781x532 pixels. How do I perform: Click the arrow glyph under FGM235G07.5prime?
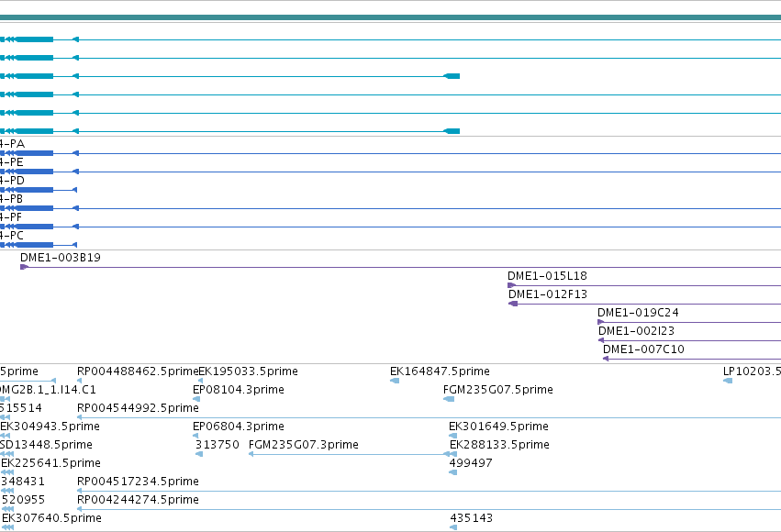449,399
